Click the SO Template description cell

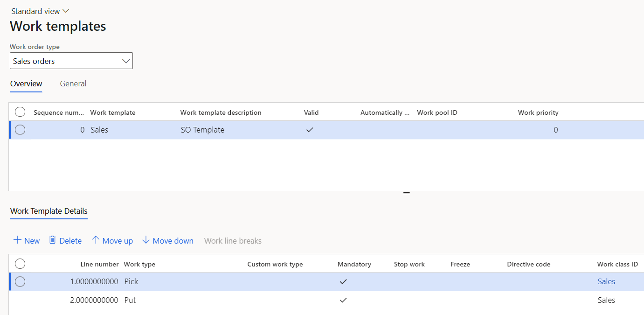click(202, 130)
